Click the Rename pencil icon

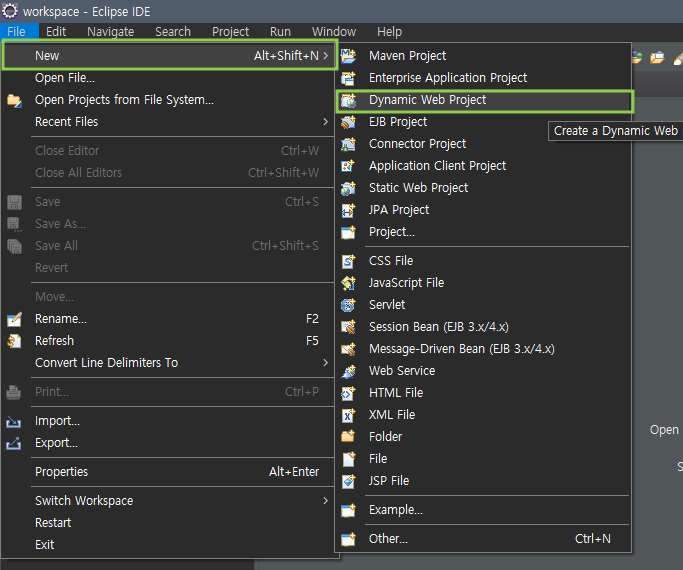(x=14, y=319)
